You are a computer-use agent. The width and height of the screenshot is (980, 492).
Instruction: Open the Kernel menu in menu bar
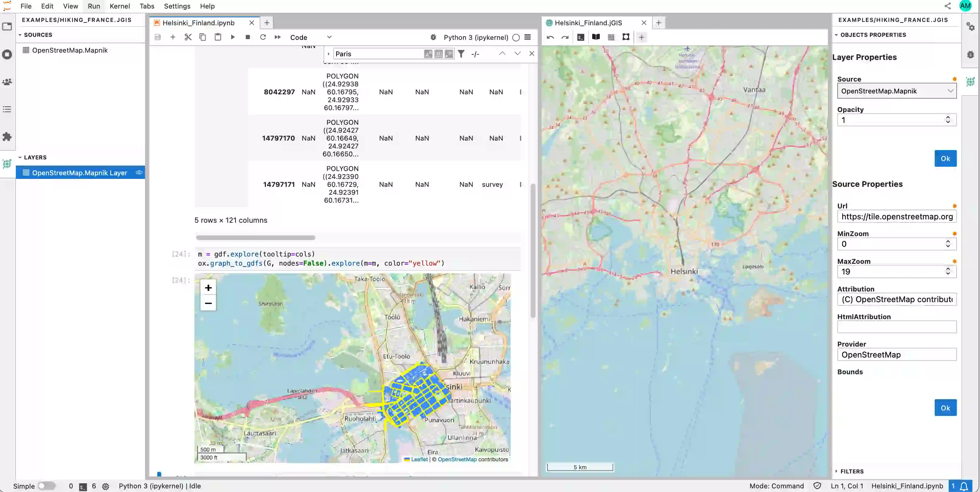120,6
